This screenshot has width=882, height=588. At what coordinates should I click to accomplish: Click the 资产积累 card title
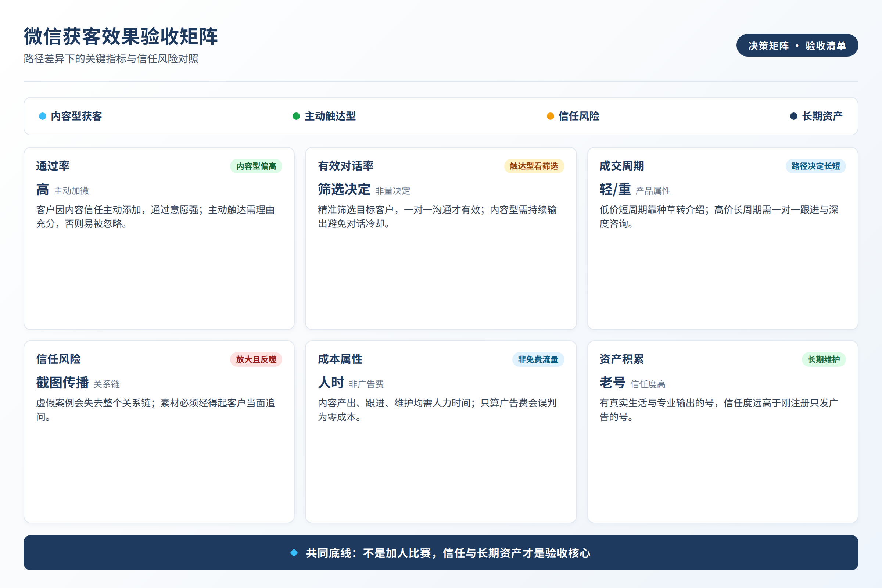[x=622, y=359]
